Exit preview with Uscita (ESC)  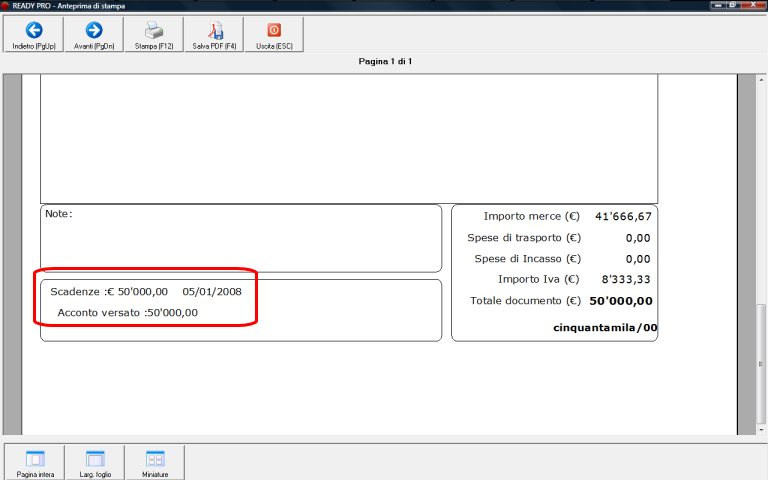(x=274, y=34)
